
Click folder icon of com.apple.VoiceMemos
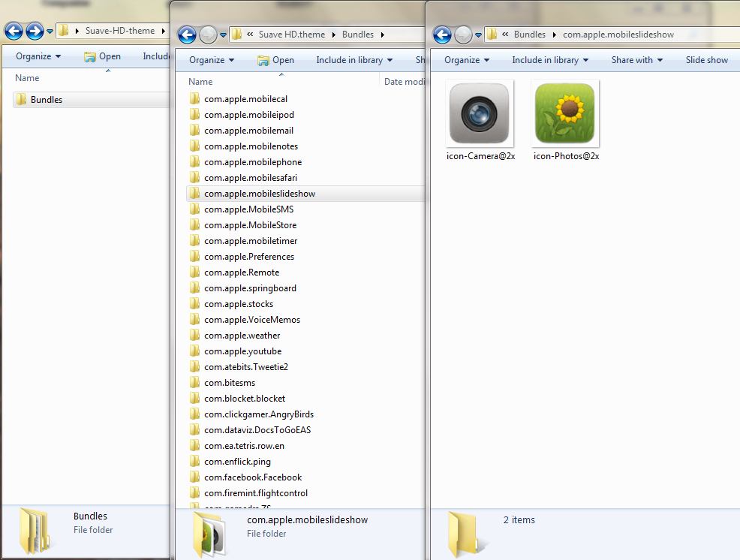(x=194, y=320)
